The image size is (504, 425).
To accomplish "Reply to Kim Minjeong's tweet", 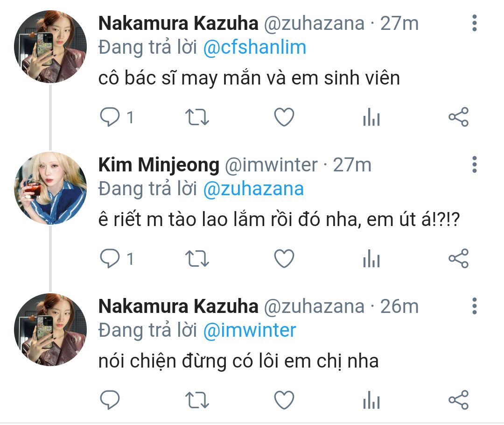I will click(x=110, y=258).
